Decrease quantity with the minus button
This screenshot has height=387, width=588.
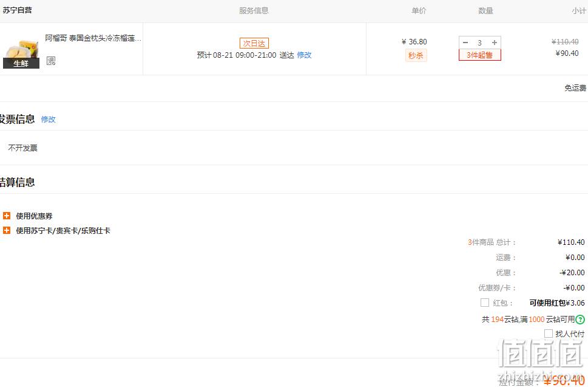click(465, 43)
